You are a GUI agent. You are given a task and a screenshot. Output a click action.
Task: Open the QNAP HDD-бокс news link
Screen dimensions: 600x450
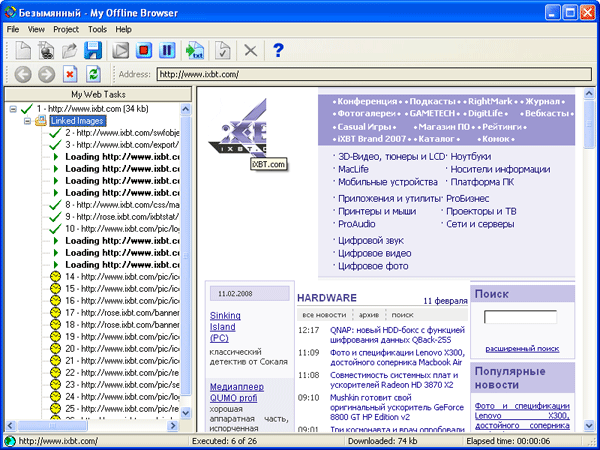tap(397, 335)
